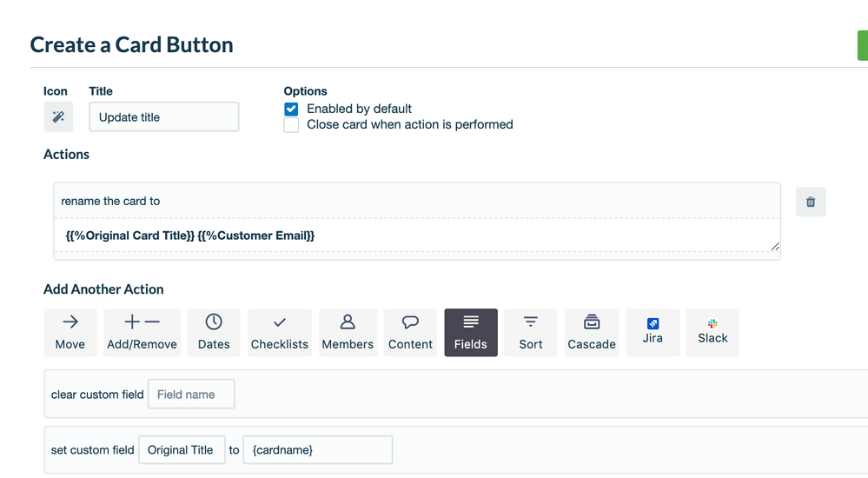868x478 pixels.
Task: Click the rename card text area
Action: click(417, 236)
